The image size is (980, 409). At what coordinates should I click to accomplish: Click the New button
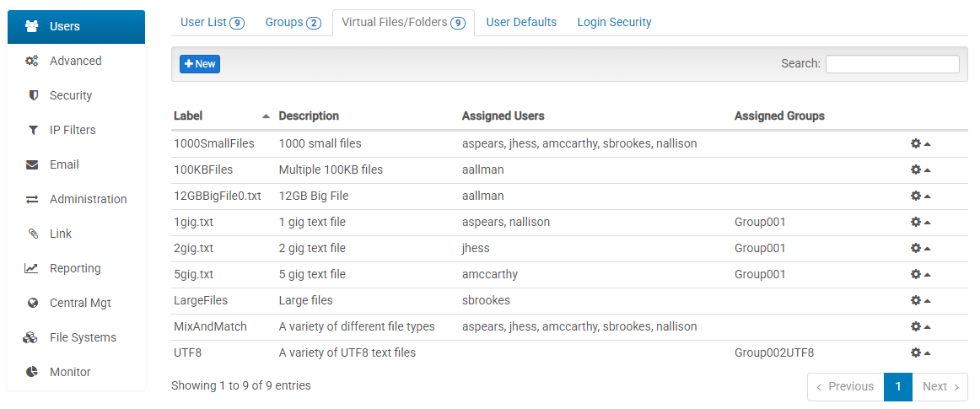coord(200,64)
